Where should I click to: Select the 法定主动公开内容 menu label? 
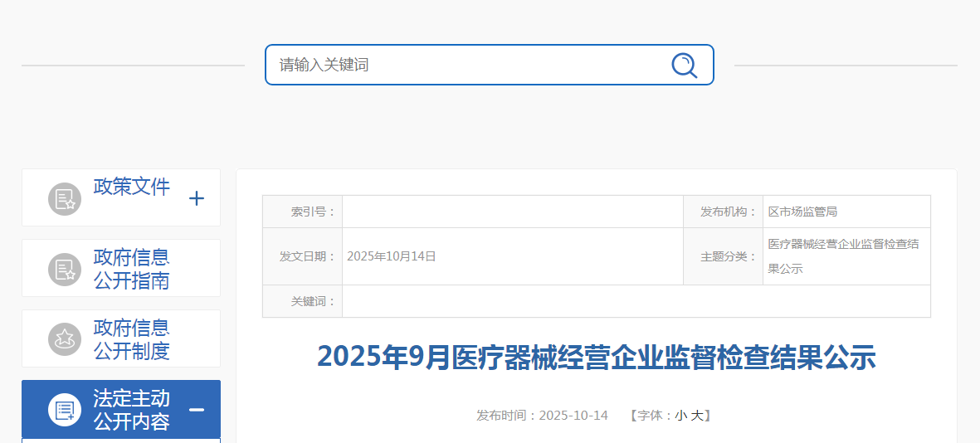(x=131, y=410)
